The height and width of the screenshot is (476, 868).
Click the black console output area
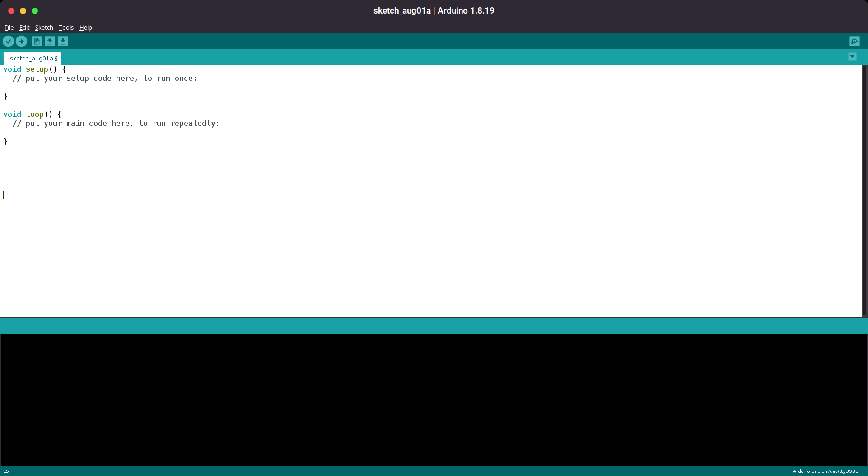point(434,400)
